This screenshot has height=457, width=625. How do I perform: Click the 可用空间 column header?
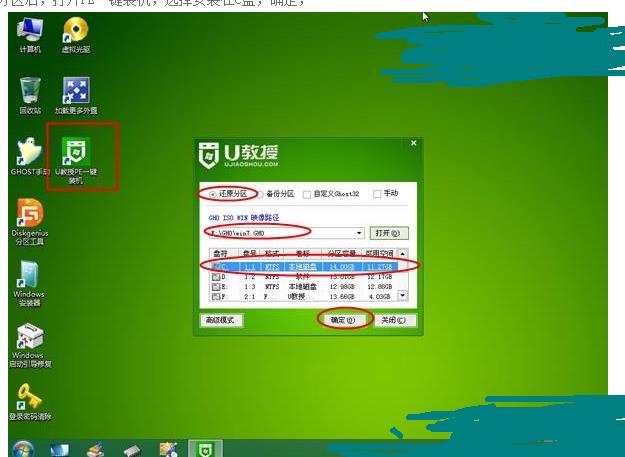click(379, 254)
